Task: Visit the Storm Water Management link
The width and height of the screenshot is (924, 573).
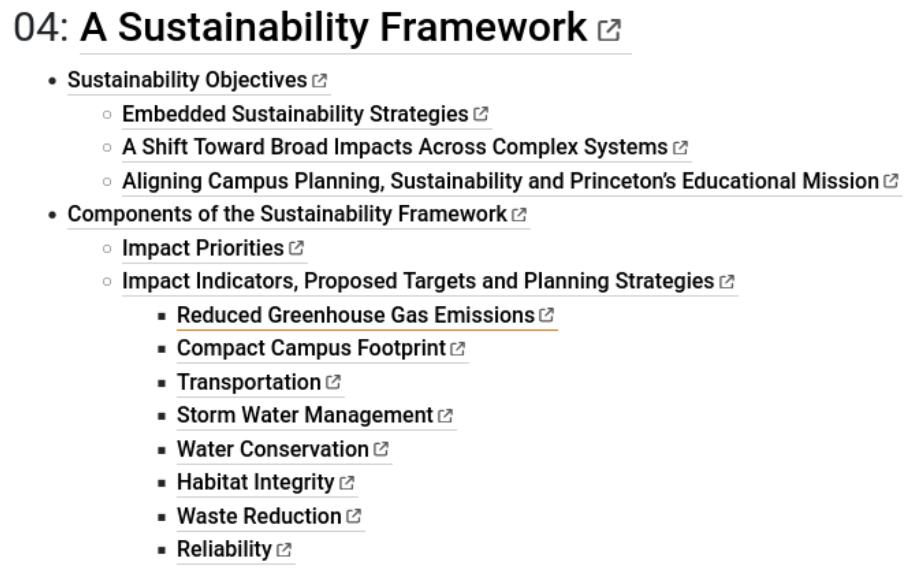Action: (305, 415)
